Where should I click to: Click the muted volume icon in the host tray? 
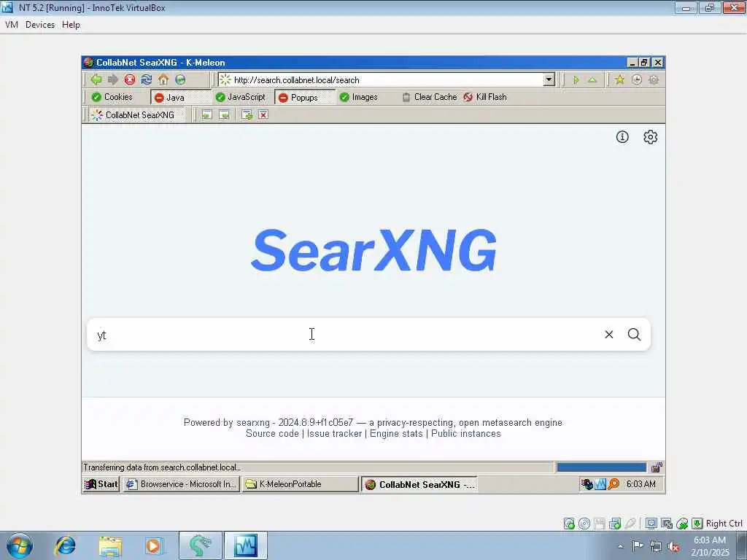coord(673,546)
